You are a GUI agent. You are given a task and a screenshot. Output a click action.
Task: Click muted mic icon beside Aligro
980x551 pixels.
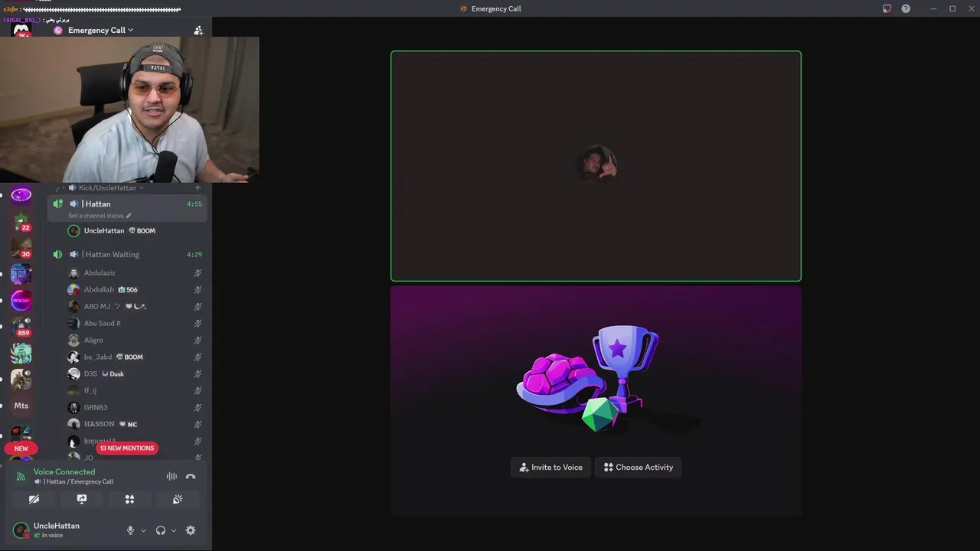(x=198, y=340)
